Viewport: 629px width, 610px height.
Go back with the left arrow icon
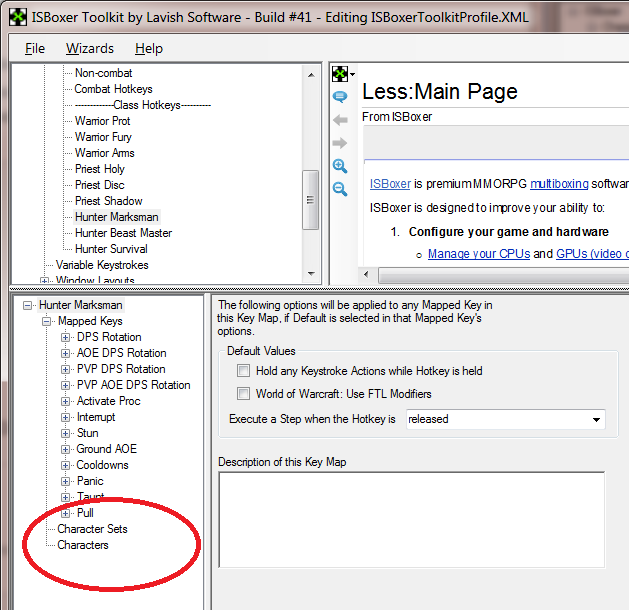[340, 120]
